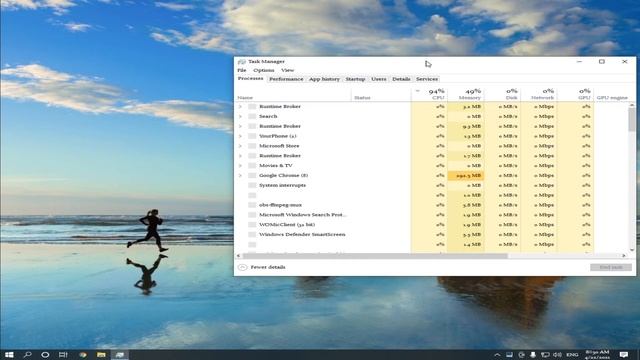
Task: Open File Explorer from the taskbar
Action: 101,355
